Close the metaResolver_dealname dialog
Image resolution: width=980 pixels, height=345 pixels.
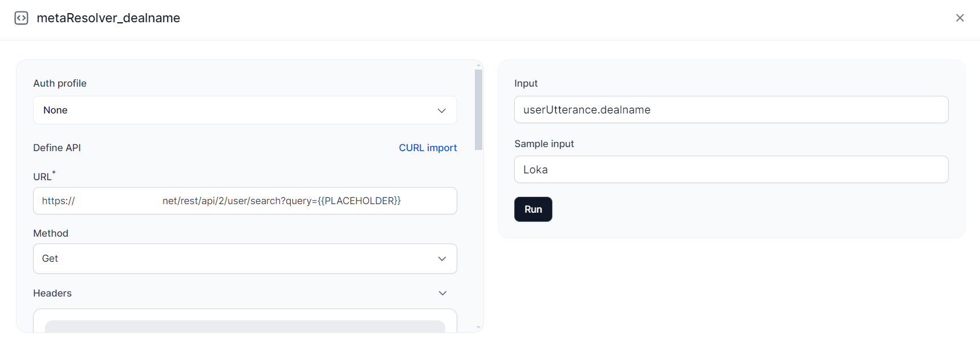point(959,18)
